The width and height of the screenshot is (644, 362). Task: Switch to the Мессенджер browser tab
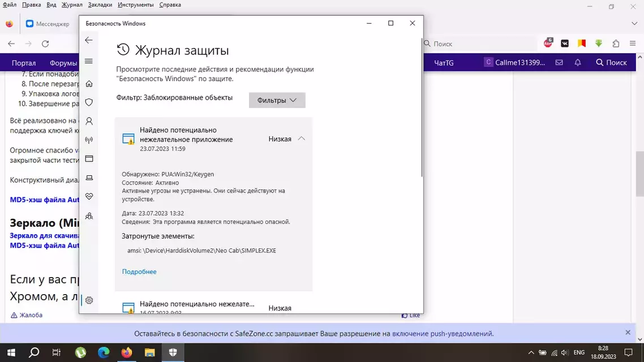tap(49, 24)
